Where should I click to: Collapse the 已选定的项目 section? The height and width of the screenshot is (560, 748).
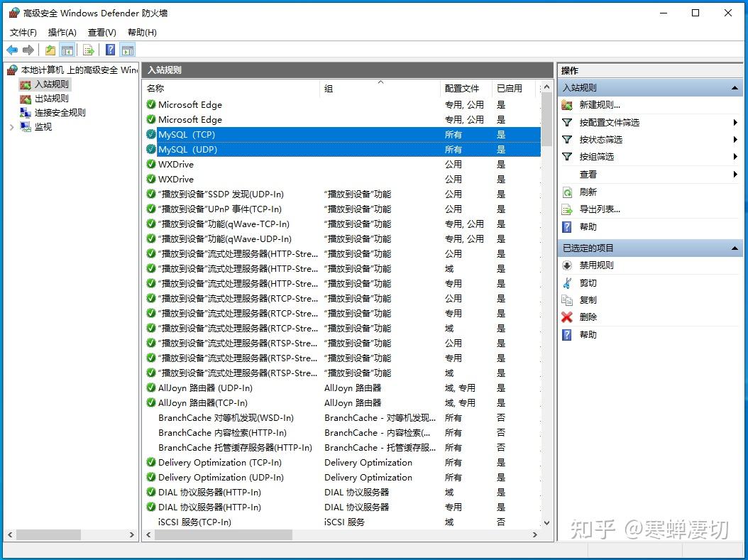[x=734, y=248]
